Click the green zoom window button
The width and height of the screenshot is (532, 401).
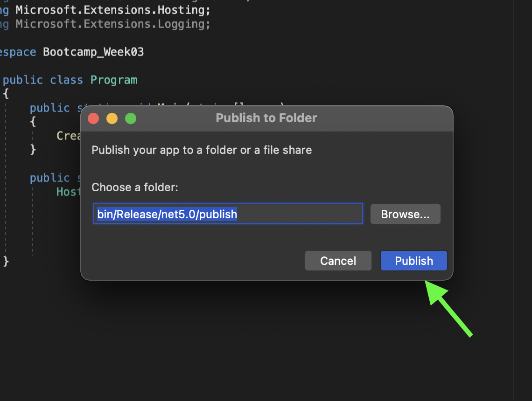pyautogui.click(x=131, y=118)
